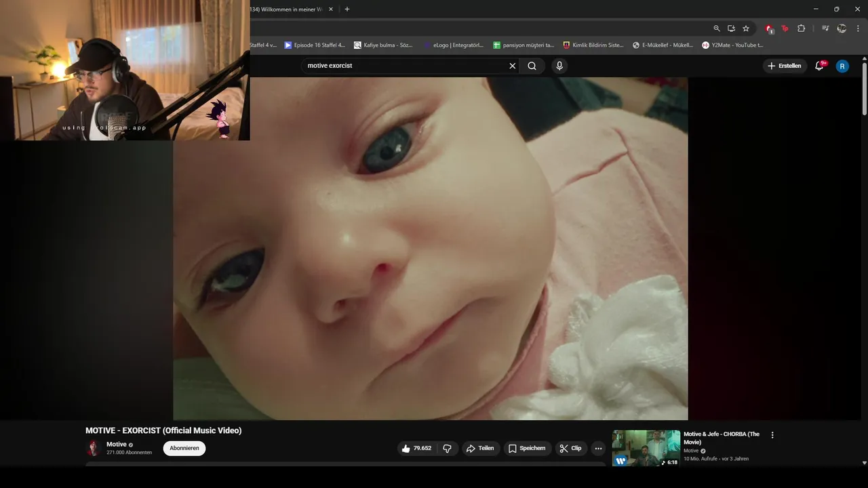Open YouTube notifications bell
The height and width of the screenshot is (488, 868).
[819, 66]
